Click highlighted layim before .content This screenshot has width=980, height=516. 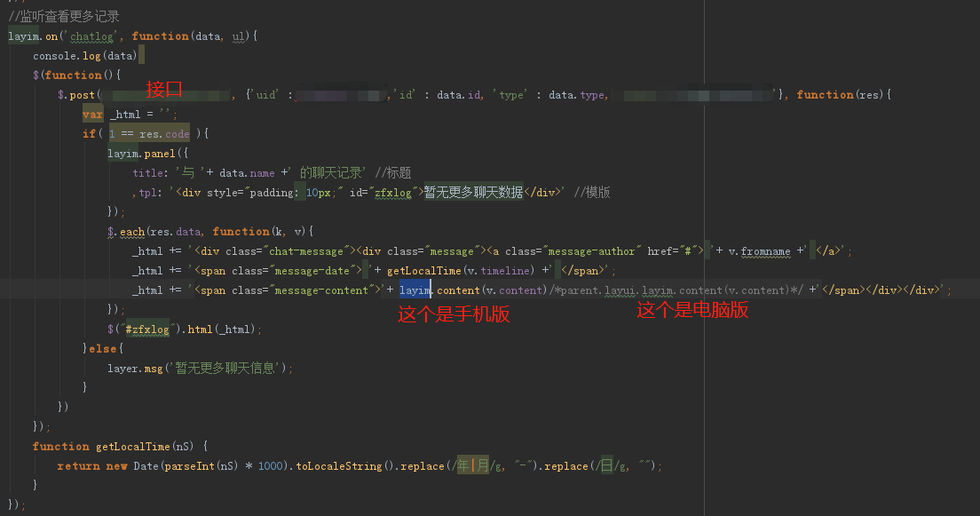[x=415, y=290]
